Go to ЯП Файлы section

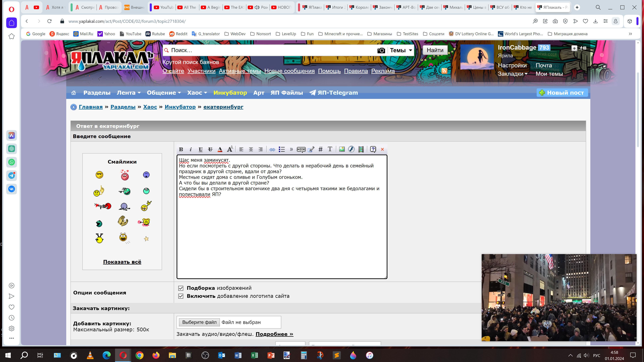pos(286,93)
